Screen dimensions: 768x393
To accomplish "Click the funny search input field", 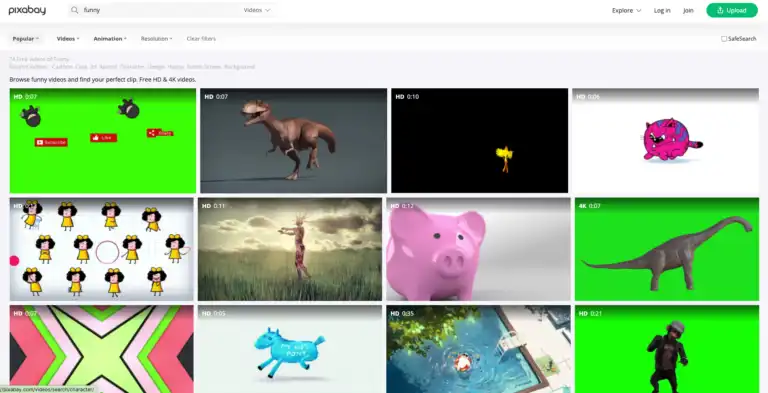I will 162,10.
